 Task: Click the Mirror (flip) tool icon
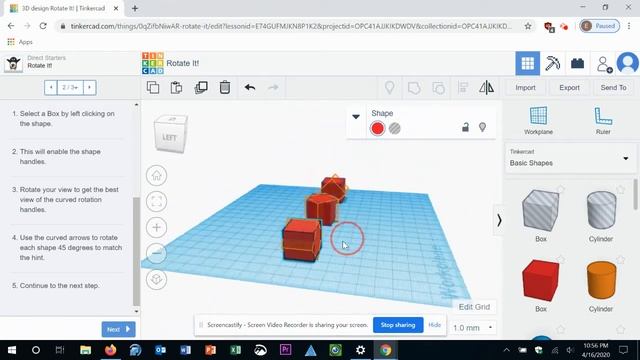click(486, 87)
